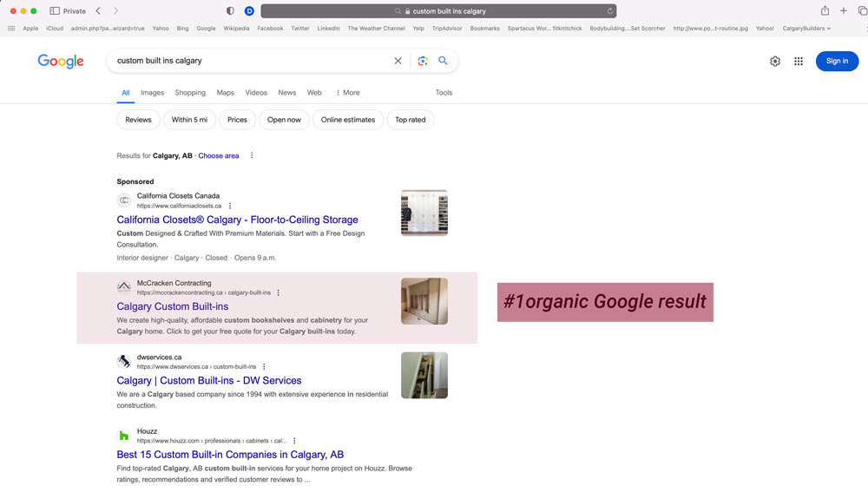The width and height of the screenshot is (868, 499).
Task: Open Best 15 Custom Built-in Companies link
Action: pos(230,455)
